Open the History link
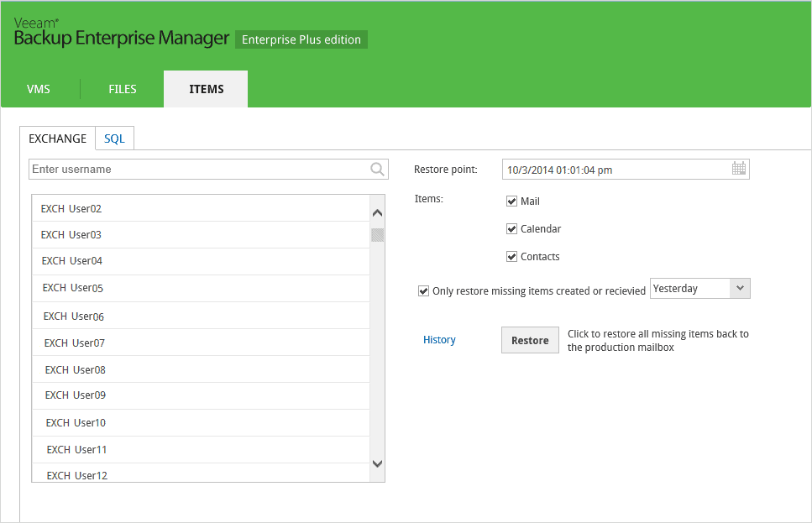 (x=439, y=340)
